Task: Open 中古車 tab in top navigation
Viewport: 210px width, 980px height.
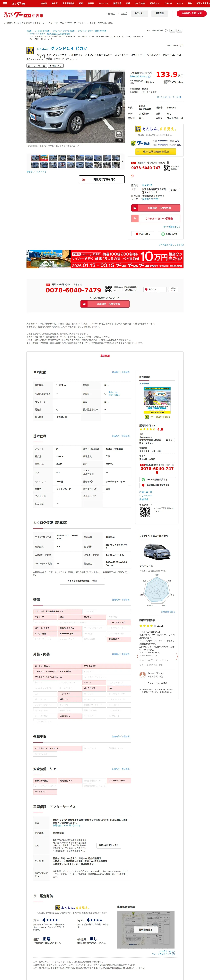Action: click(x=44, y=3)
